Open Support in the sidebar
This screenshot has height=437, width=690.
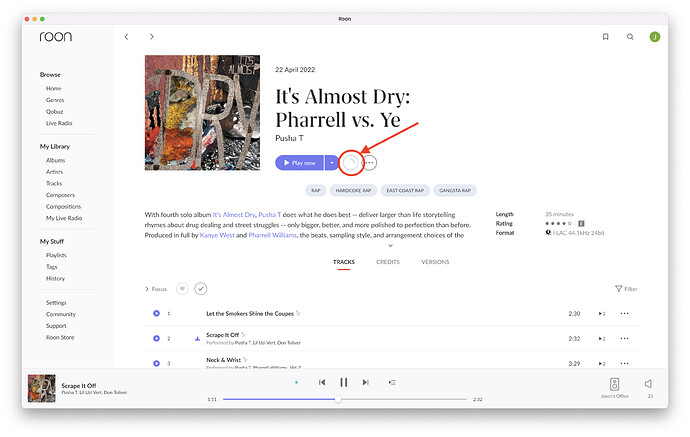click(56, 326)
